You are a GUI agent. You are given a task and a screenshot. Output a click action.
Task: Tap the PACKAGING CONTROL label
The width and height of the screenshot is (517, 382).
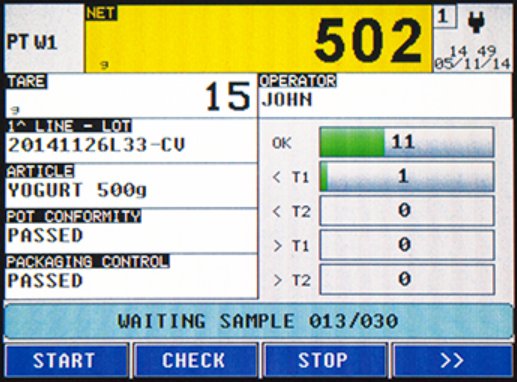[x=88, y=262]
